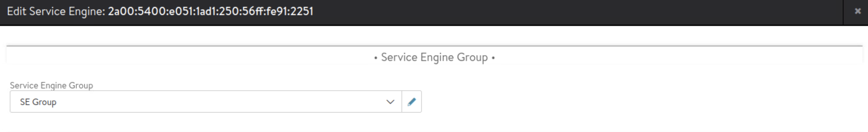Open the Service Engine Group combo box
This screenshot has height=132, width=868.
pyautogui.click(x=206, y=102)
